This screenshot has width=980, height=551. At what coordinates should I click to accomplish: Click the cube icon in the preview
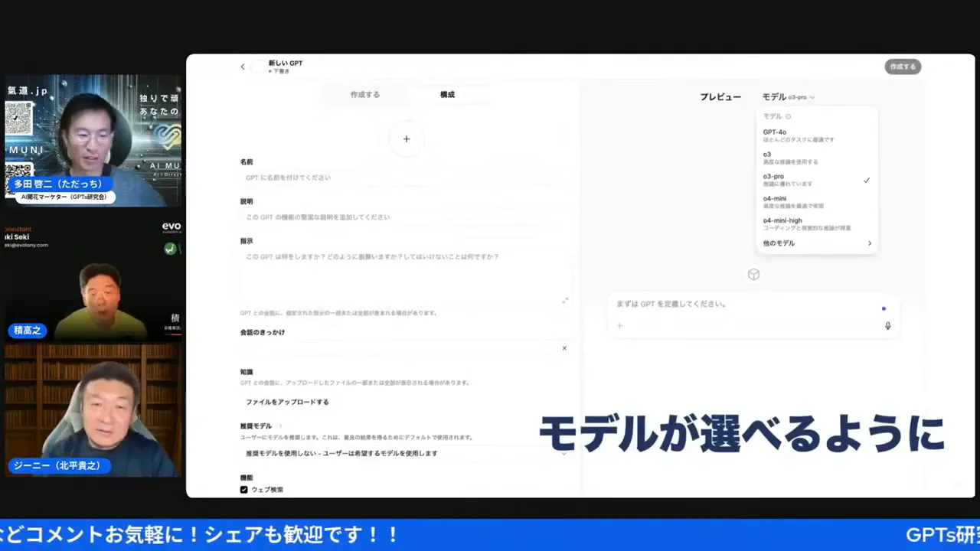[x=753, y=274]
